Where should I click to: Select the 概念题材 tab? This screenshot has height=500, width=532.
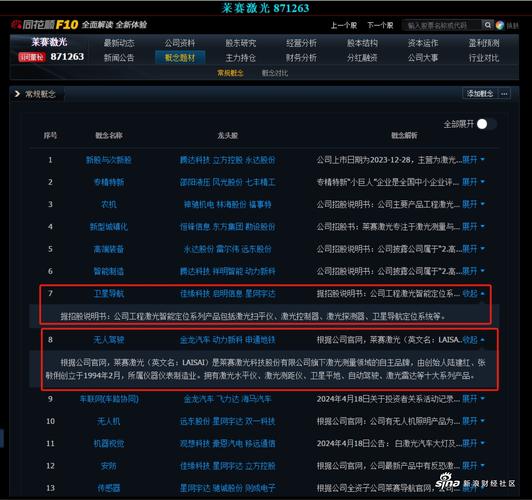180,58
